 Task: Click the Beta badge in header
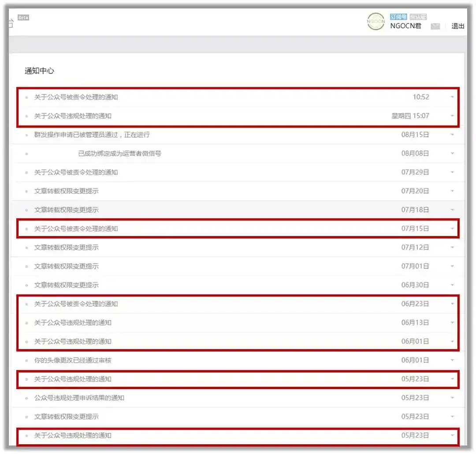click(23, 18)
